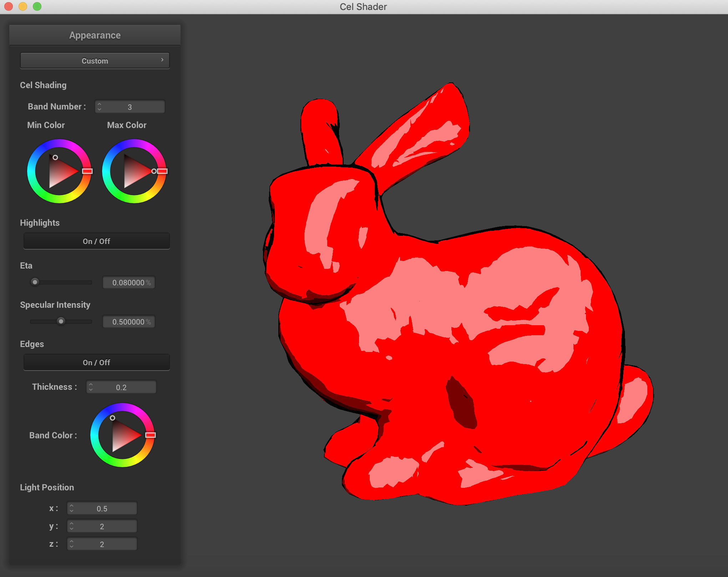Click the Thickness stepper arrows
728x577 pixels.
click(91, 387)
